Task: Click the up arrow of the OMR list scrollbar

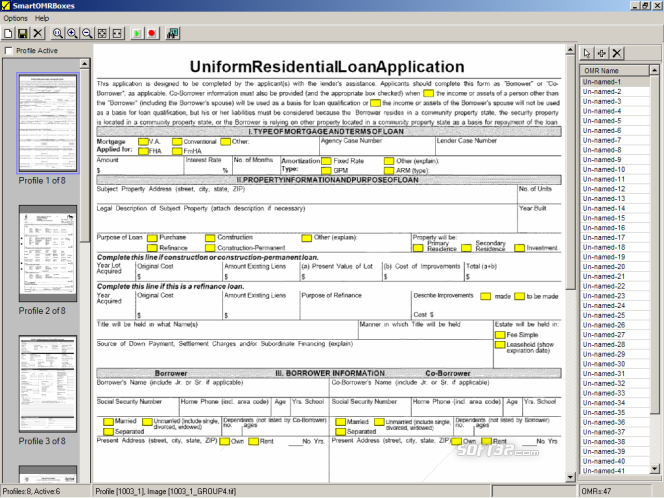Action: point(655,70)
